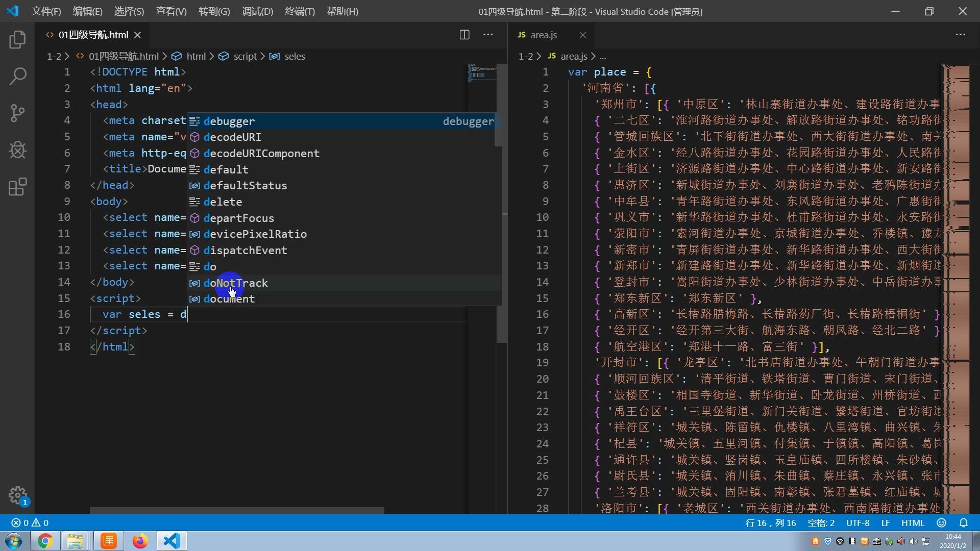Click script breadcrumb in left editor
Viewport: 980px width, 551px height.
coord(238,56)
